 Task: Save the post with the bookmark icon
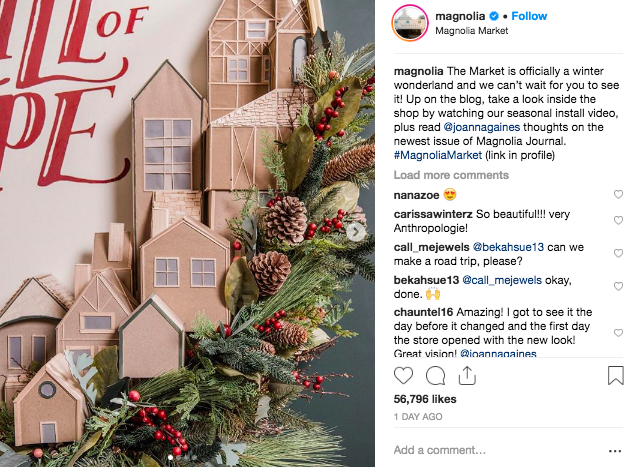(x=616, y=375)
